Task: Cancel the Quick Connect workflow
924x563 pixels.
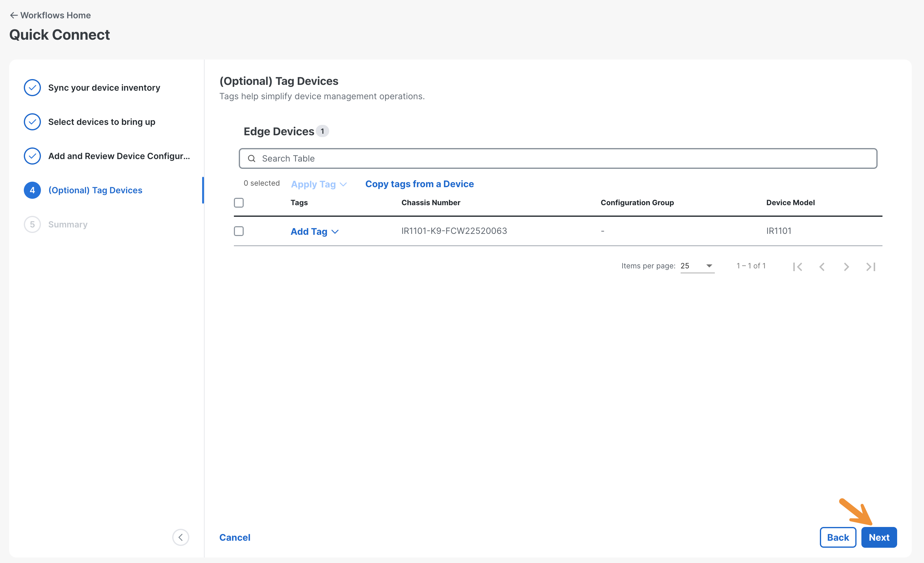Action: point(235,537)
